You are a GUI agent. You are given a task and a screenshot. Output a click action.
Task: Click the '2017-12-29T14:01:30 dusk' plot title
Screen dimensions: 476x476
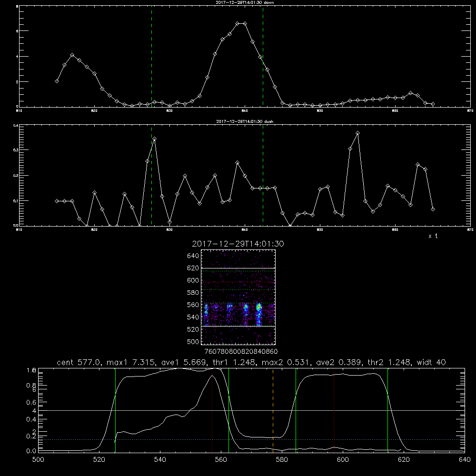[x=245, y=121]
